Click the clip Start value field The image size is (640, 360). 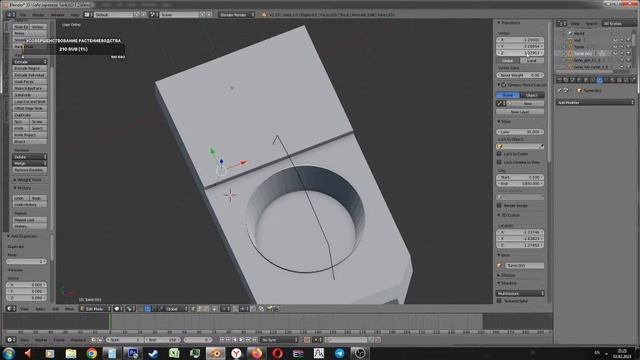click(520, 178)
